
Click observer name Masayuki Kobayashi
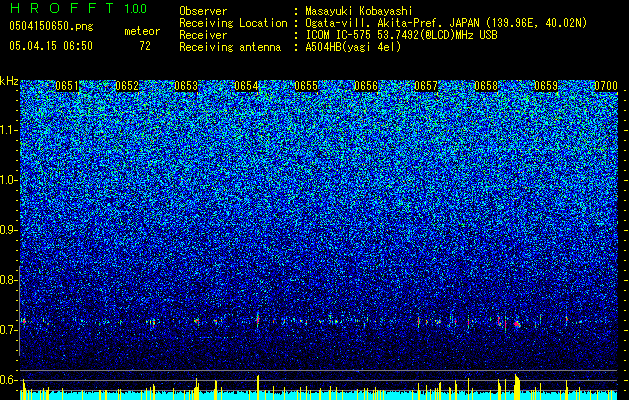[359, 11]
